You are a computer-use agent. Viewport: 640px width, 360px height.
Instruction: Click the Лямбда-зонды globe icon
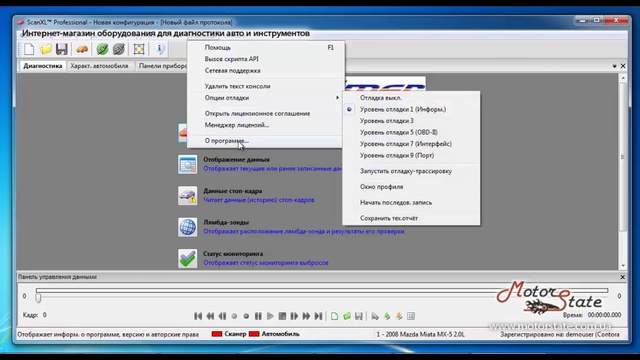pos(187,227)
